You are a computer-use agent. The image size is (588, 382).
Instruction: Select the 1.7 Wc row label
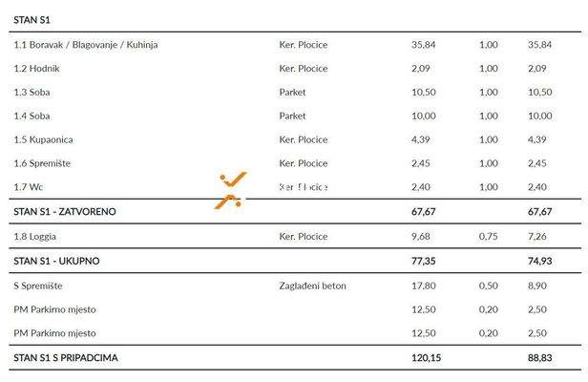click(x=29, y=187)
